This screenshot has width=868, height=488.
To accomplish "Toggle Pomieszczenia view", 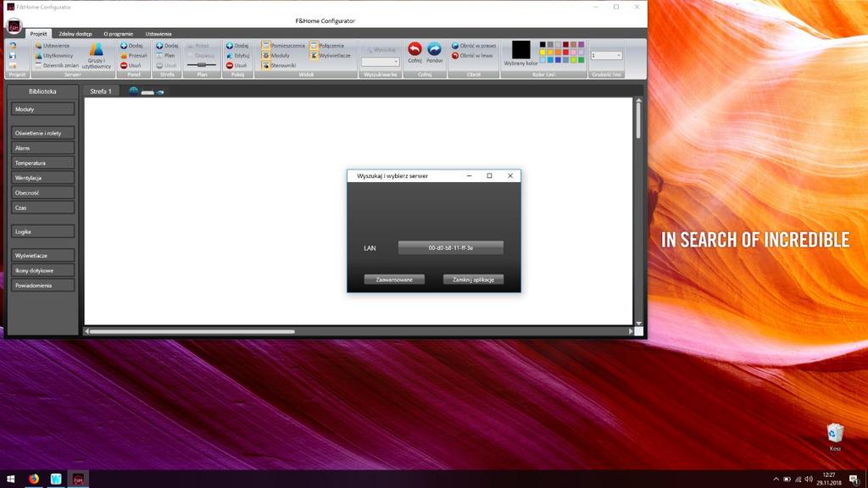I will pyautogui.click(x=283, y=46).
